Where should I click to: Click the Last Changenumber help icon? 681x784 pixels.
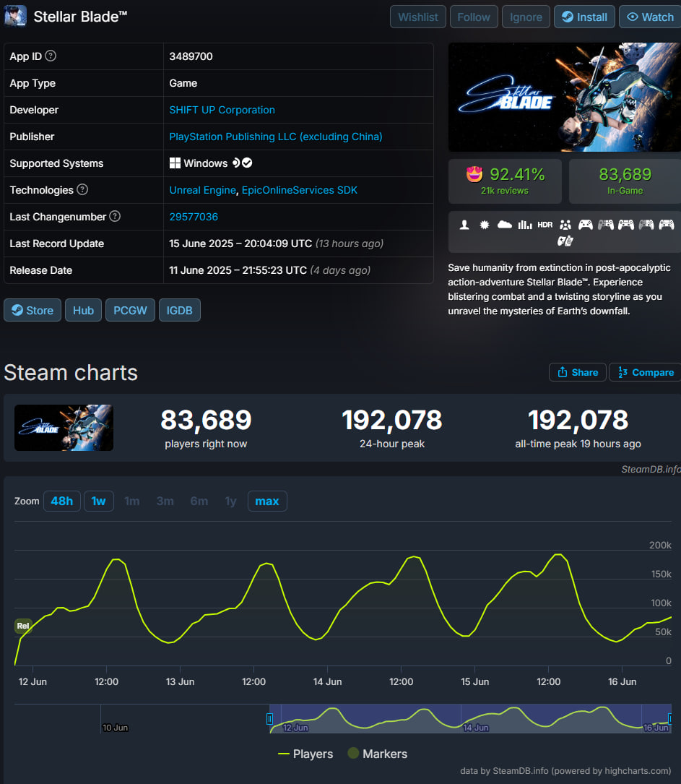click(115, 217)
